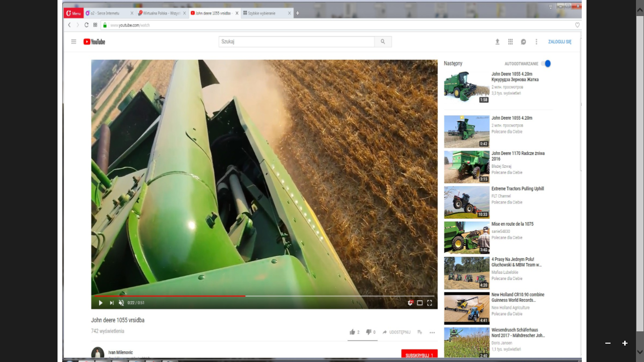The image size is (644, 362).
Task: Switch player to theater mode
Action: [x=420, y=303]
